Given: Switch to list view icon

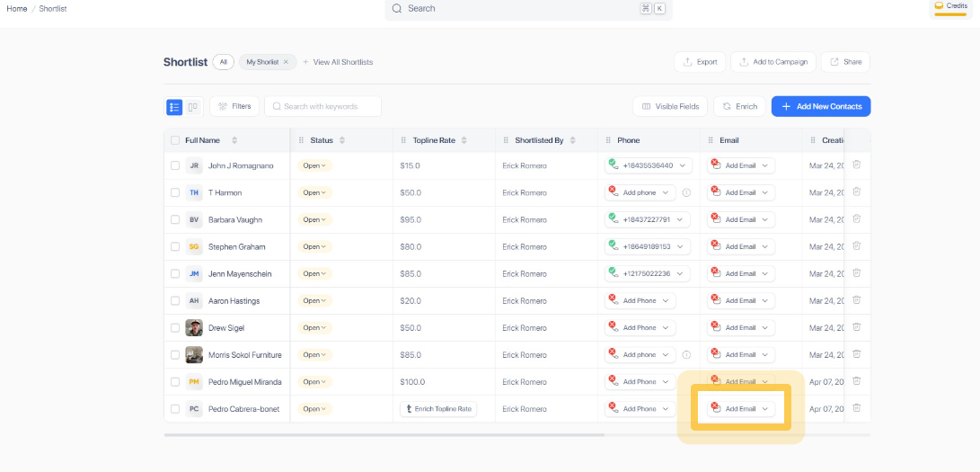Looking at the screenshot, I should point(174,107).
